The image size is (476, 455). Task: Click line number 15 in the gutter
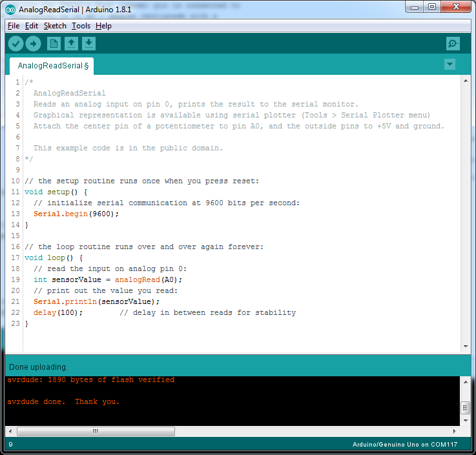[x=16, y=236]
